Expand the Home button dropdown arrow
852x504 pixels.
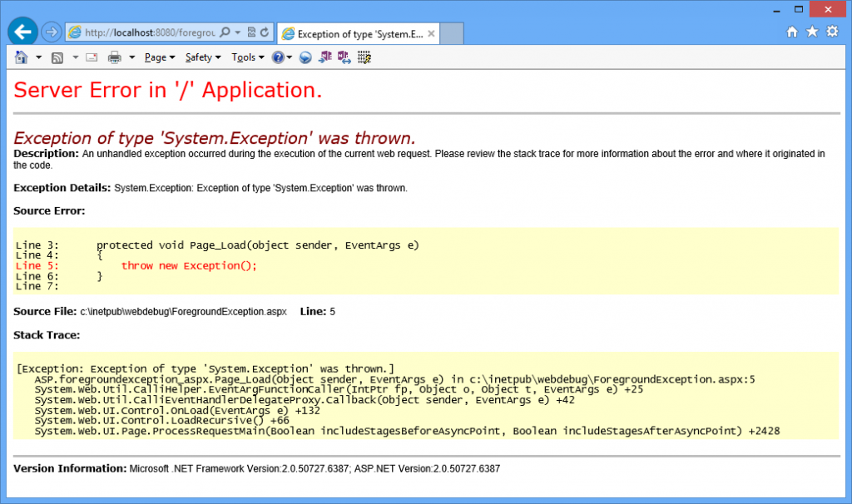point(38,57)
